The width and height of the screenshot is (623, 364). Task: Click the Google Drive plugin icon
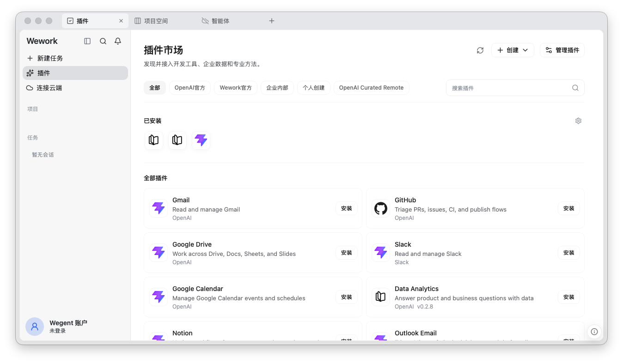159,253
